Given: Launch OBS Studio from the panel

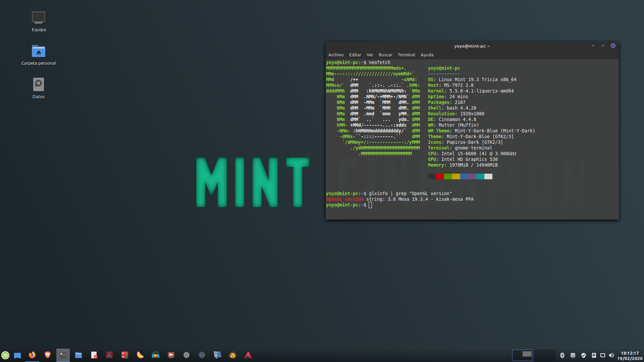Looking at the screenshot, I should 186,355.
